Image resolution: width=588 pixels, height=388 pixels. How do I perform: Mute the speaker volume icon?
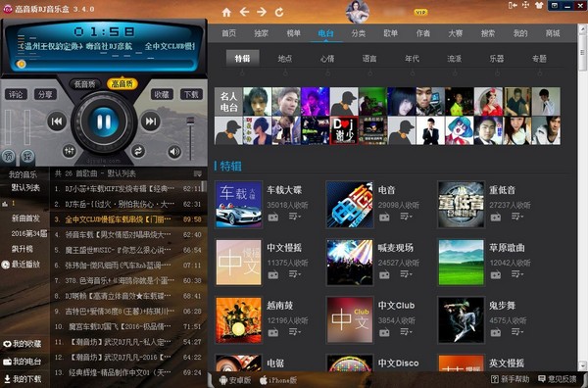(x=174, y=152)
